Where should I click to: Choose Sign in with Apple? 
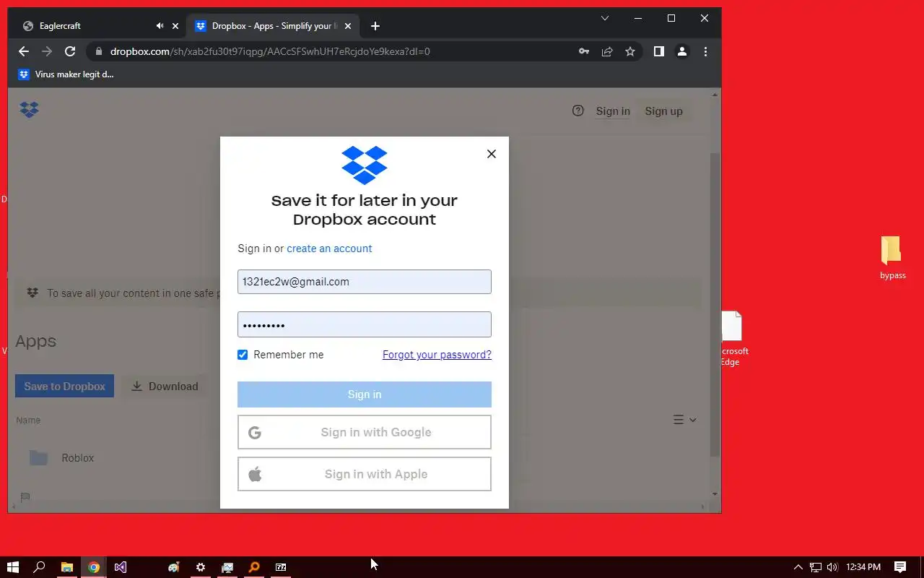point(365,474)
